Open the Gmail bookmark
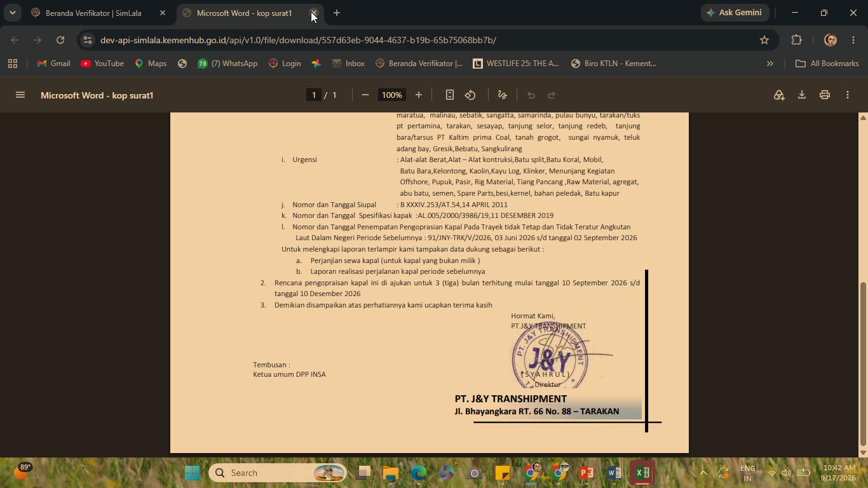The width and height of the screenshot is (868, 488). [x=53, y=64]
